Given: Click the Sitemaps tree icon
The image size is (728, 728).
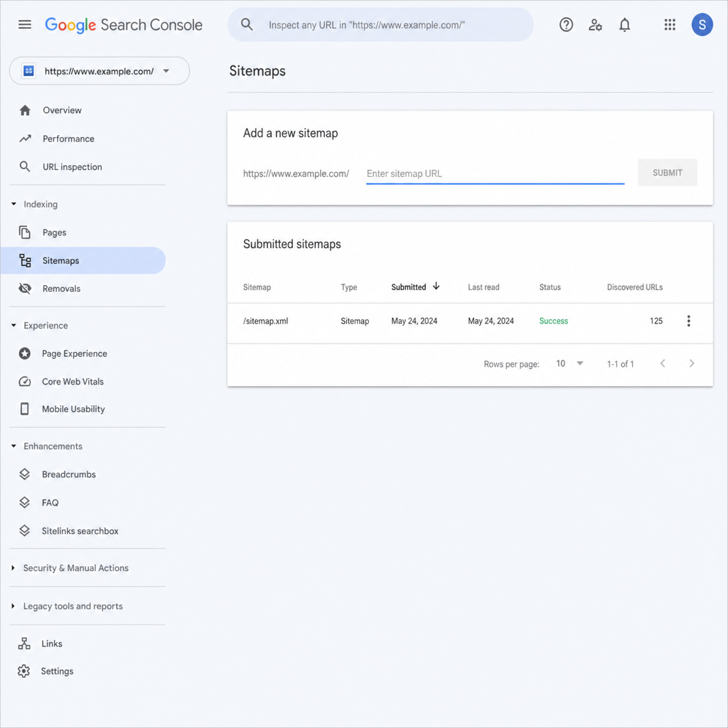Looking at the screenshot, I should pyautogui.click(x=25, y=260).
